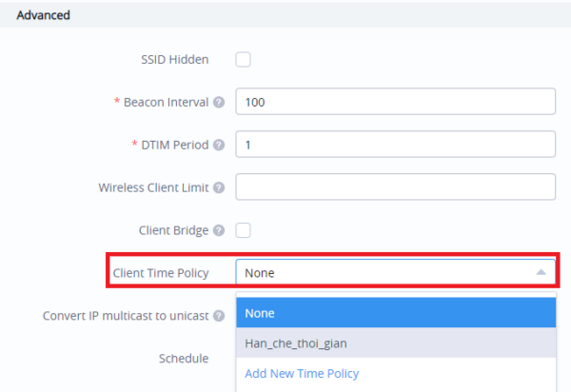This screenshot has width=571, height=392.
Task: Click help icon beside Wireless Client Limit
Action: pyautogui.click(x=219, y=187)
